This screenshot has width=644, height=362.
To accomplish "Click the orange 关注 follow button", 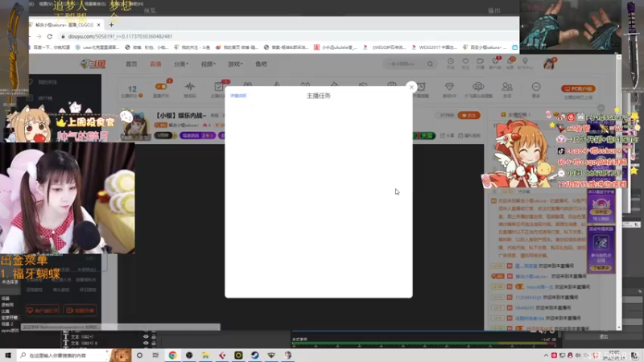I will [x=469, y=115].
